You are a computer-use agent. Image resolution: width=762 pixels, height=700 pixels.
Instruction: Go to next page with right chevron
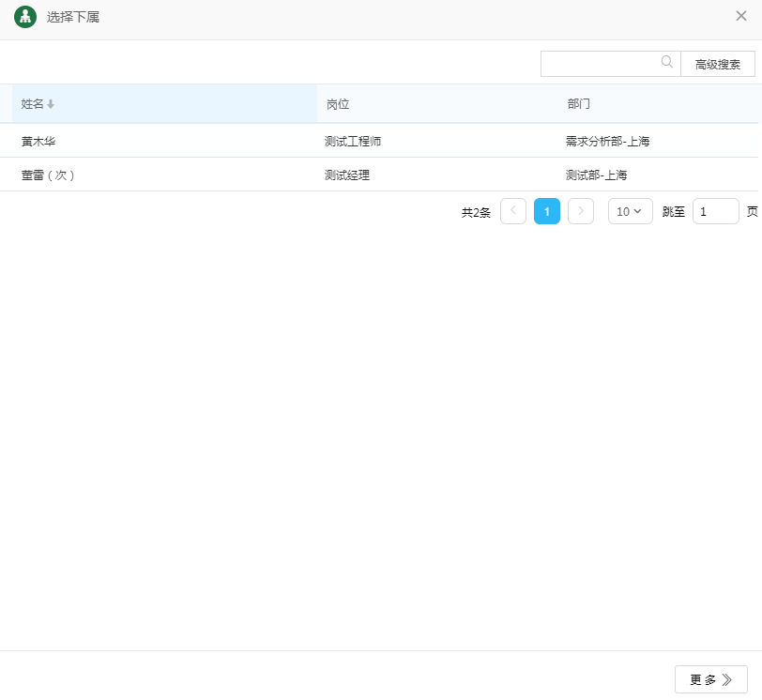point(581,211)
